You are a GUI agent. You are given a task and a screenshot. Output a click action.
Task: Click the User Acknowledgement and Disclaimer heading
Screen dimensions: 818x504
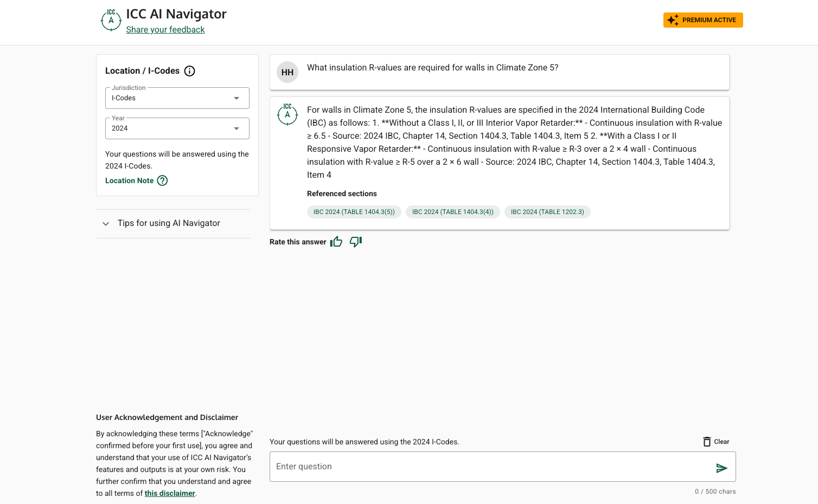point(167,418)
